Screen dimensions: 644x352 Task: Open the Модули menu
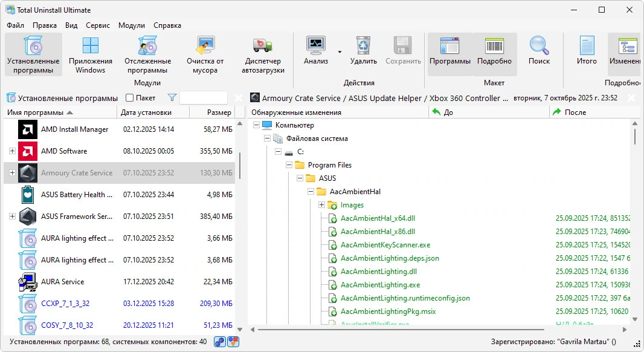(132, 25)
